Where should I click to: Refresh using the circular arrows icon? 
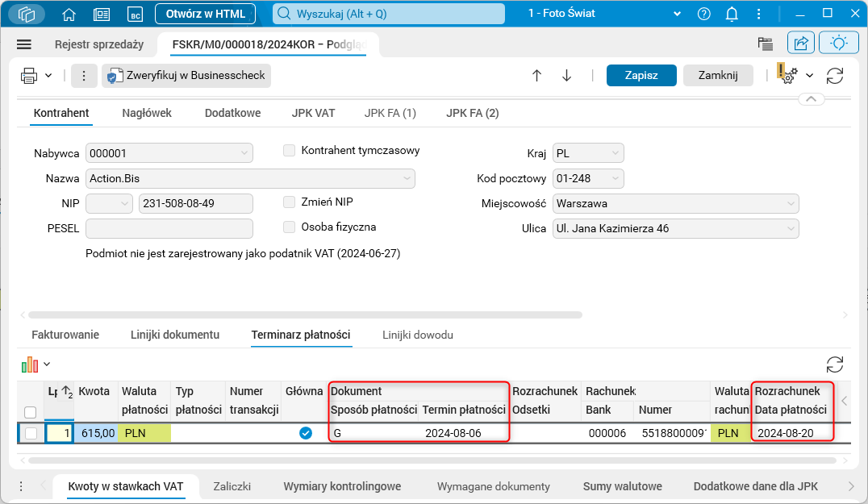pyautogui.click(x=835, y=75)
